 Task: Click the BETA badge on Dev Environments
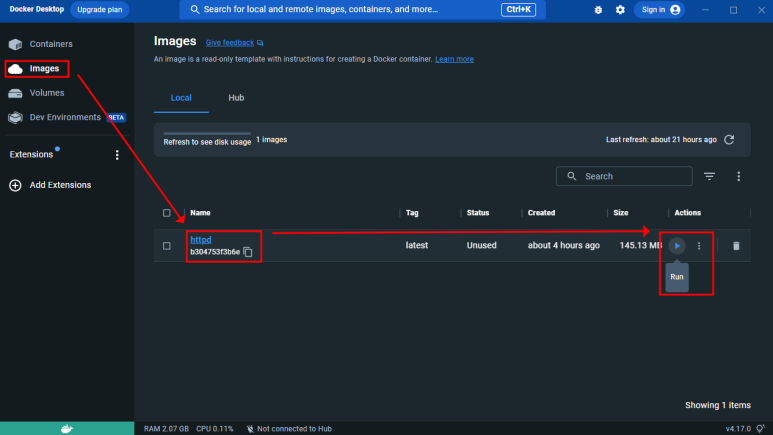pyautogui.click(x=116, y=117)
